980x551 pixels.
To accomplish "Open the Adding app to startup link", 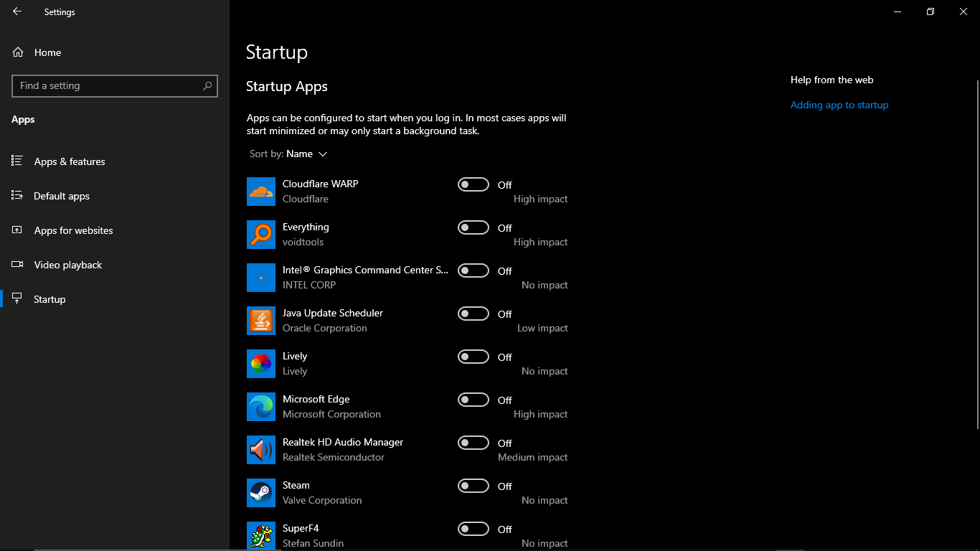I will tap(839, 105).
